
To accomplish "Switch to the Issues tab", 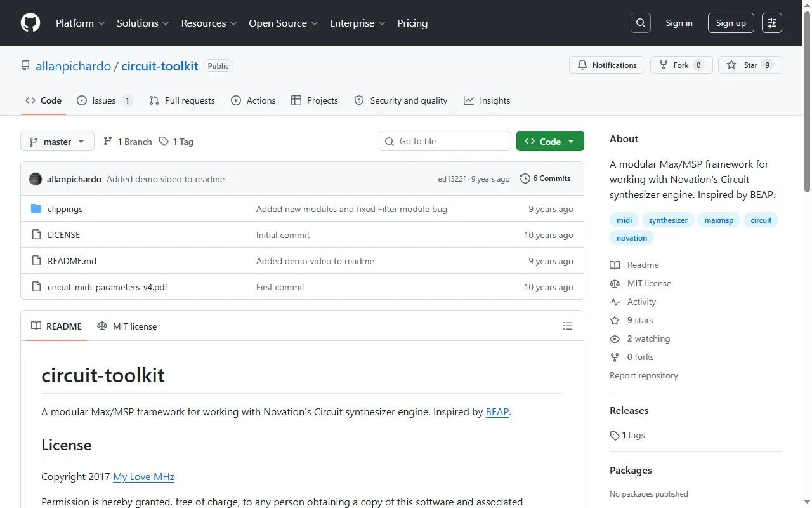I will tap(105, 100).
